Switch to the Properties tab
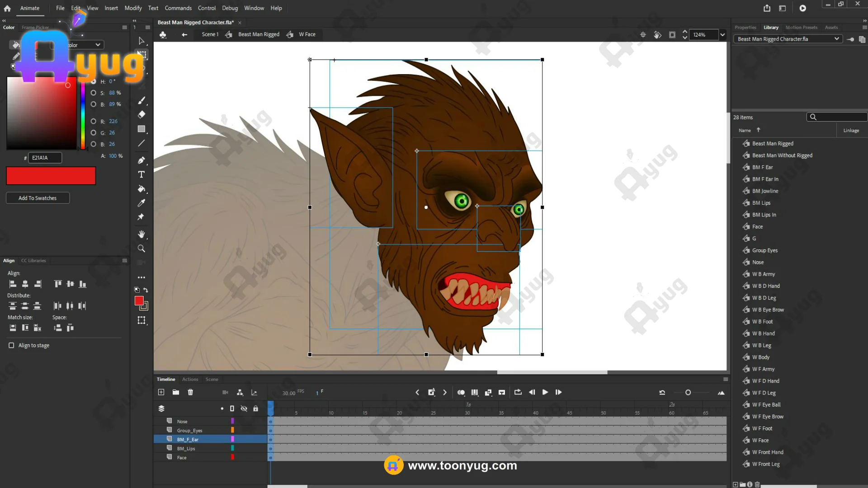 point(745,28)
